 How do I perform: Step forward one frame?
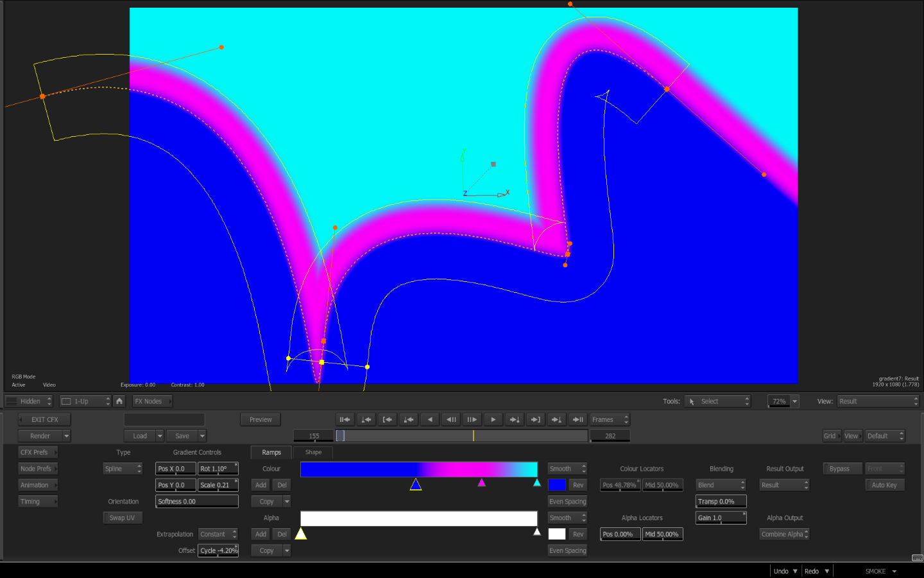click(472, 419)
